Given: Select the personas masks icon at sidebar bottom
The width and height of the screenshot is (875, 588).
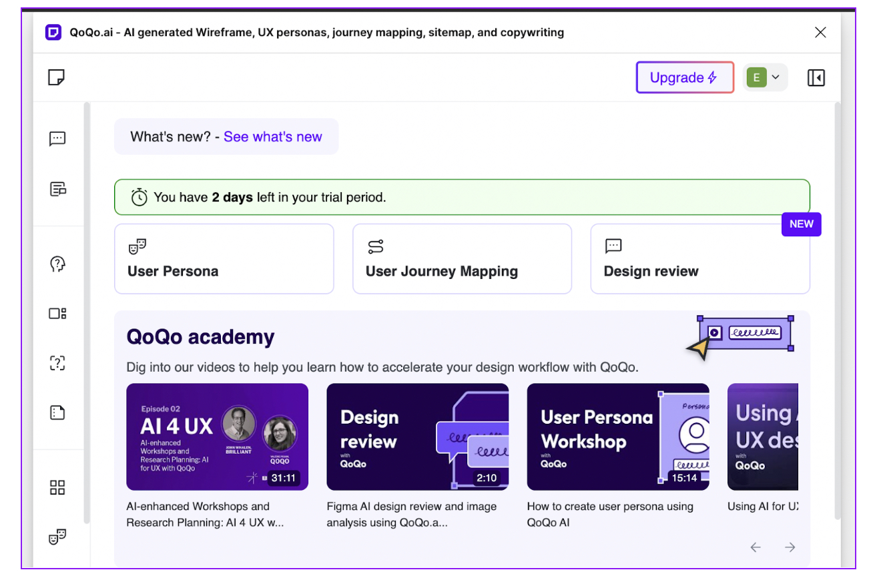Looking at the screenshot, I should (57, 536).
